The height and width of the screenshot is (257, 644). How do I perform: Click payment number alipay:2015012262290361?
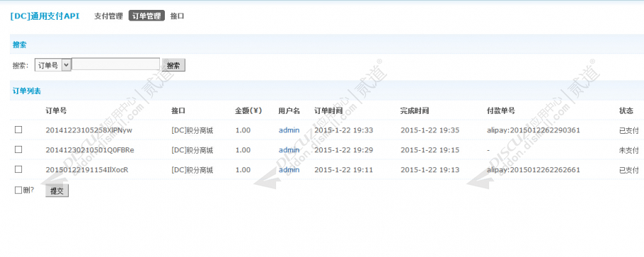(534, 130)
